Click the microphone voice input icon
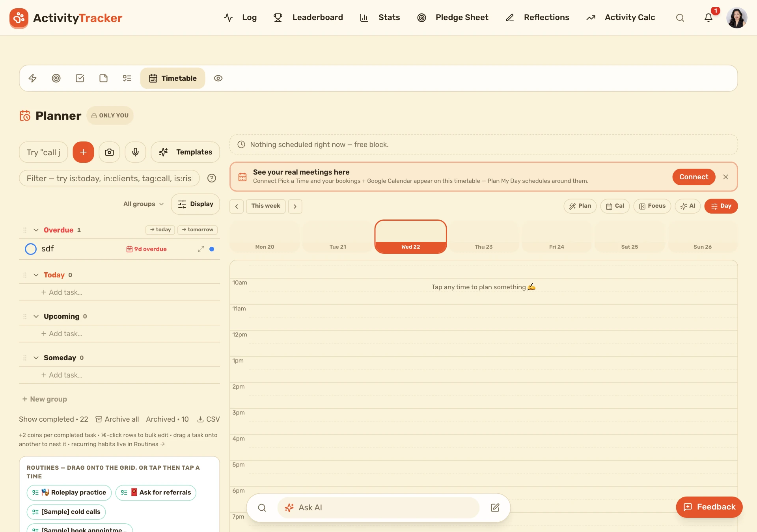 coord(135,152)
